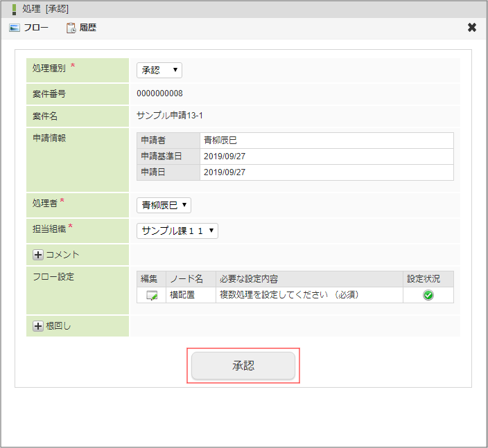
Task: Click the 案件番号 row label
Action: coord(49,94)
